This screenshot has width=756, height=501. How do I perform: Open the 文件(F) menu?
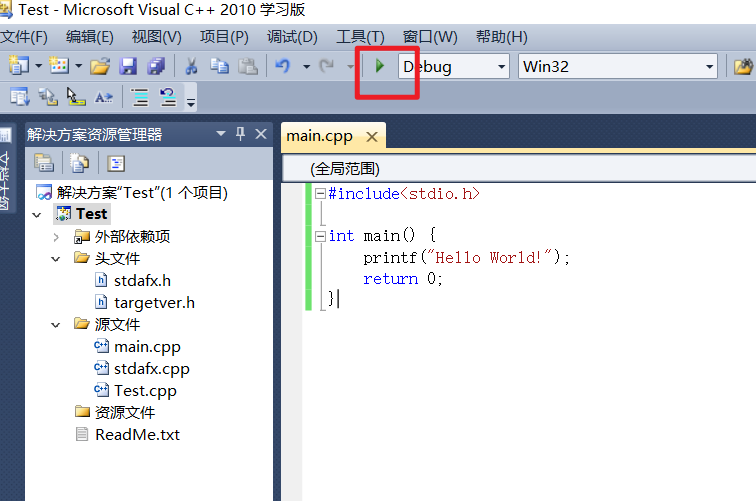point(24,37)
